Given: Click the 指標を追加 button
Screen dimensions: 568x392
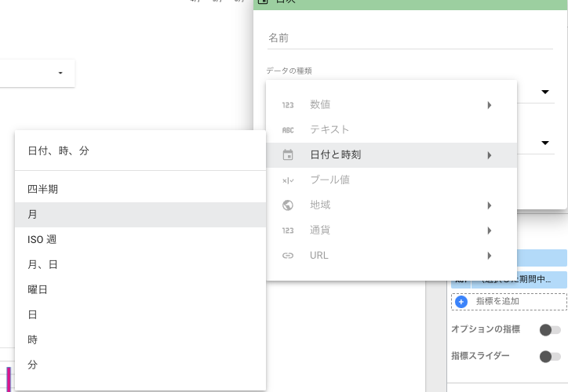Looking at the screenshot, I should 509,302.
